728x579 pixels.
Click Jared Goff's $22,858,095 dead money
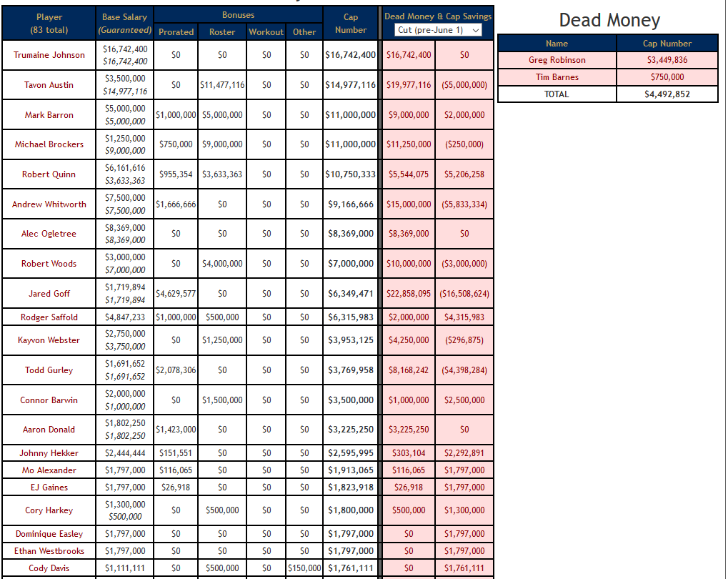point(409,294)
